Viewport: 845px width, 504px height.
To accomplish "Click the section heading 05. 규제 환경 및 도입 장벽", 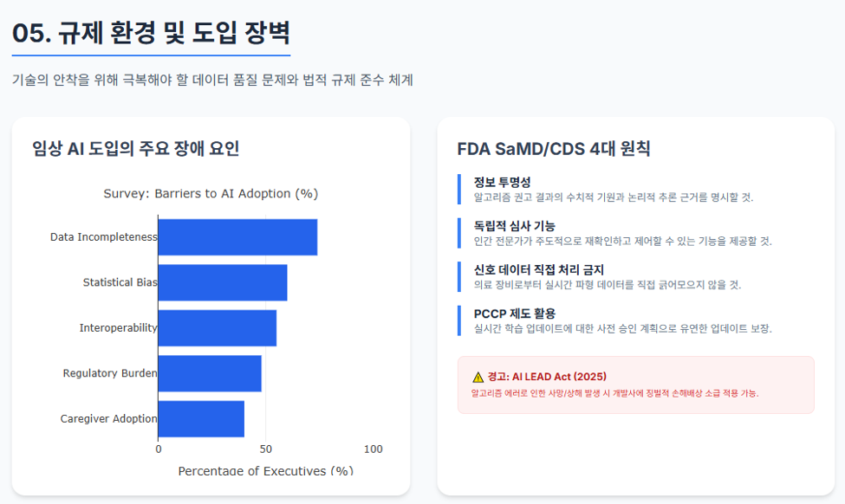I will [151, 33].
